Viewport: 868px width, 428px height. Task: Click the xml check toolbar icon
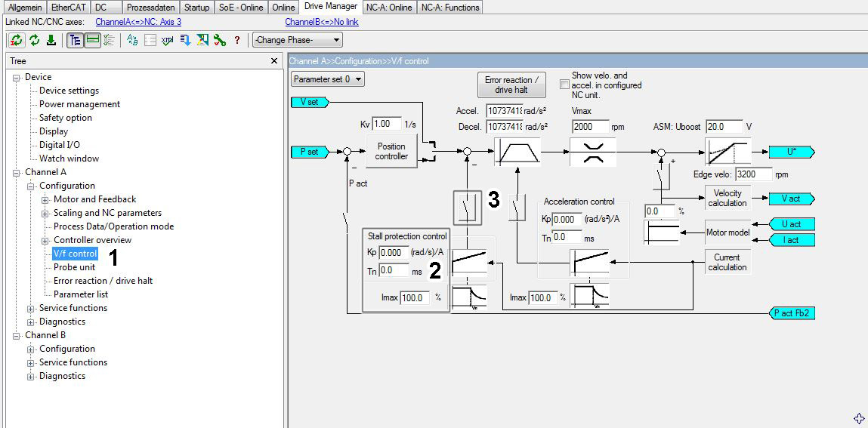click(167, 40)
